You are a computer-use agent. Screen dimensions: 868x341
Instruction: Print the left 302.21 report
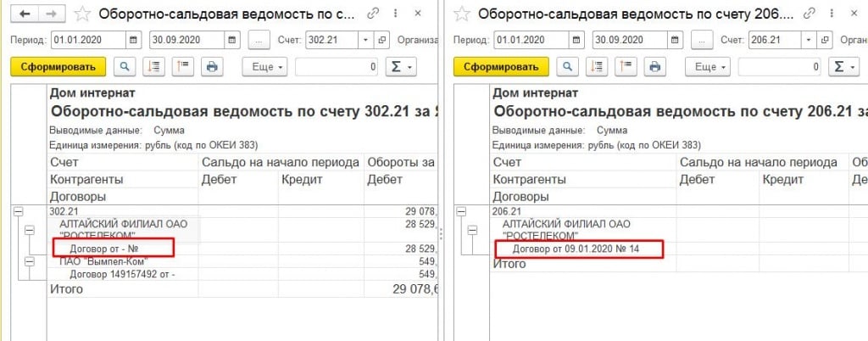pos(211,67)
